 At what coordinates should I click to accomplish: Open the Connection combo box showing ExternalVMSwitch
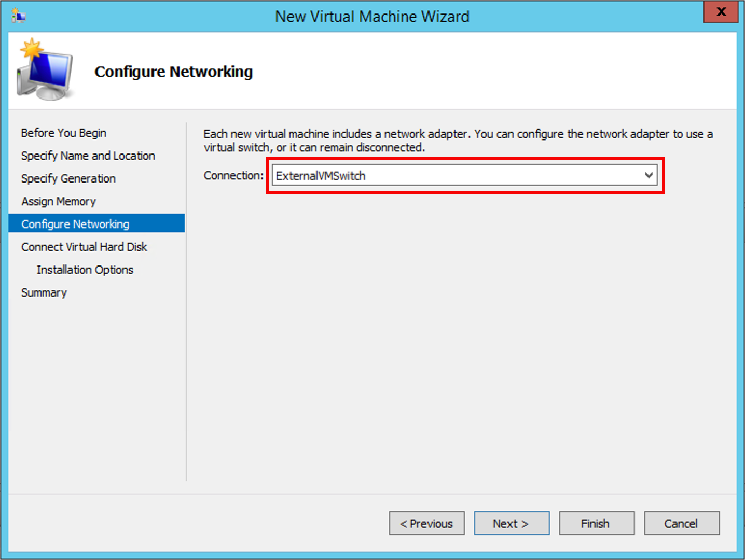pos(457,176)
